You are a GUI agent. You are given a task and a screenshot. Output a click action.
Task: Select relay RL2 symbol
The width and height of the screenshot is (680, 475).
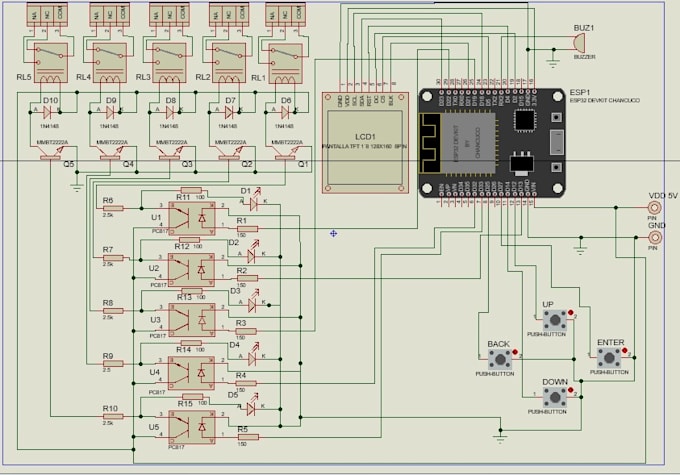(229, 62)
